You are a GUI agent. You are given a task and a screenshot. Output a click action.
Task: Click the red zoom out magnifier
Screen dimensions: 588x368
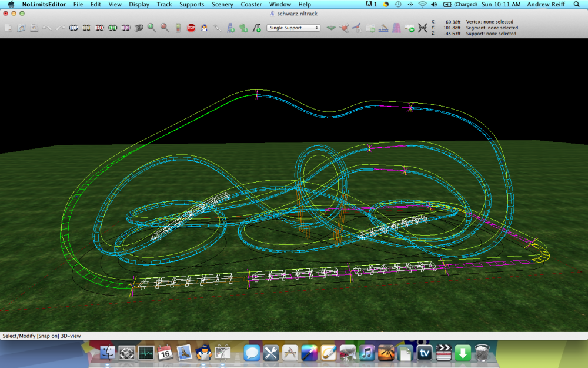(165, 28)
